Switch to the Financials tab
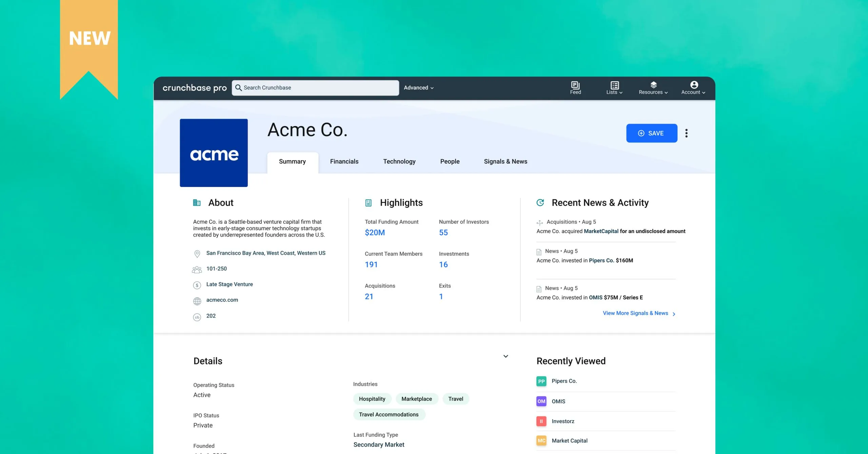The image size is (868, 454). coord(344,162)
